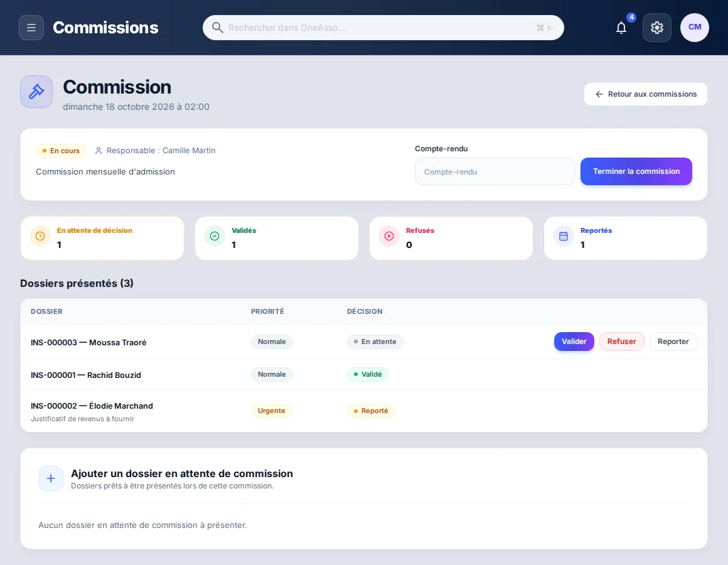
Task: Select the En attente de décision card
Action: pyautogui.click(x=102, y=238)
